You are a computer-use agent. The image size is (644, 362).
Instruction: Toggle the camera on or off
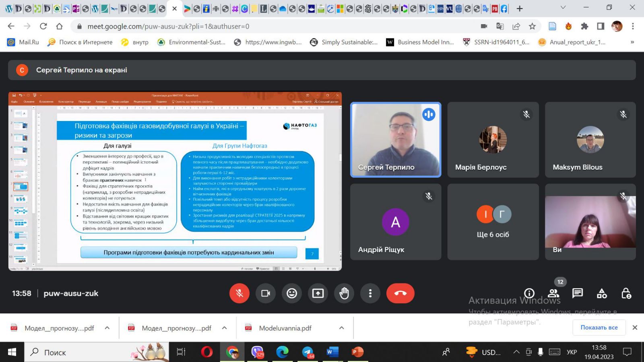click(266, 293)
